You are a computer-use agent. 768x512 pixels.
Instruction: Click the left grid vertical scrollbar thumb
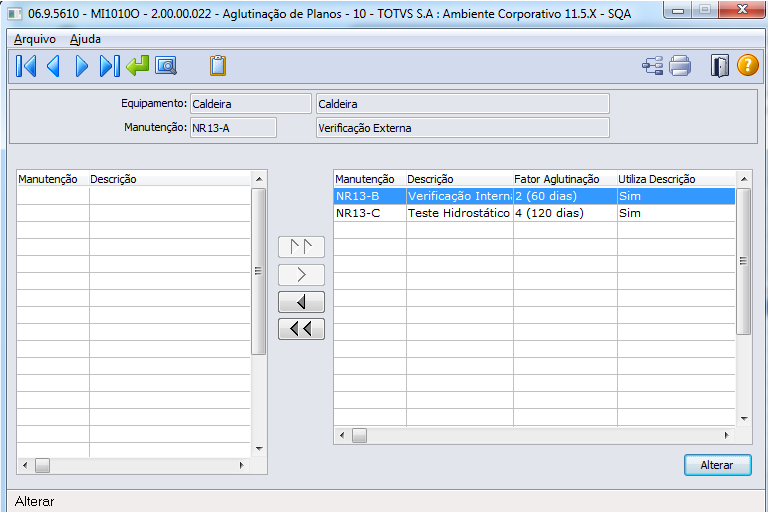click(259, 271)
